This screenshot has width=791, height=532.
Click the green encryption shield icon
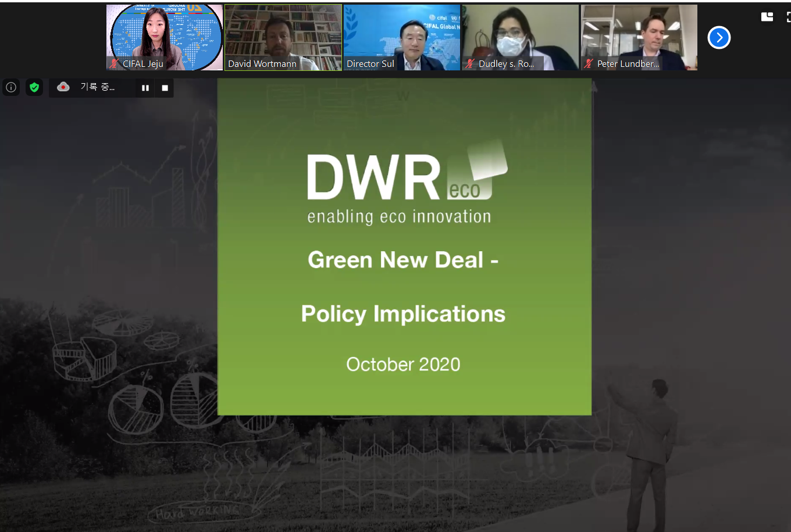tap(34, 87)
